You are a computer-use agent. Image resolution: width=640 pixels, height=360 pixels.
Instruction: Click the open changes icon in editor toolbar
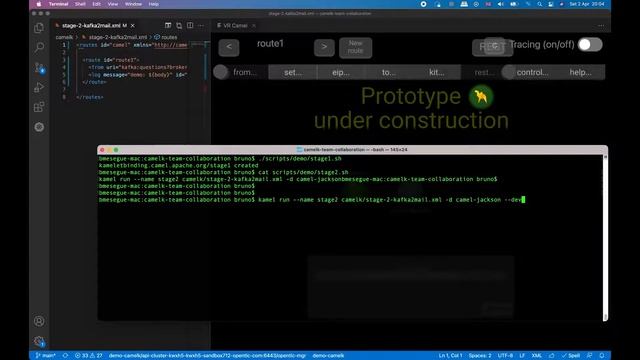point(179,25)
